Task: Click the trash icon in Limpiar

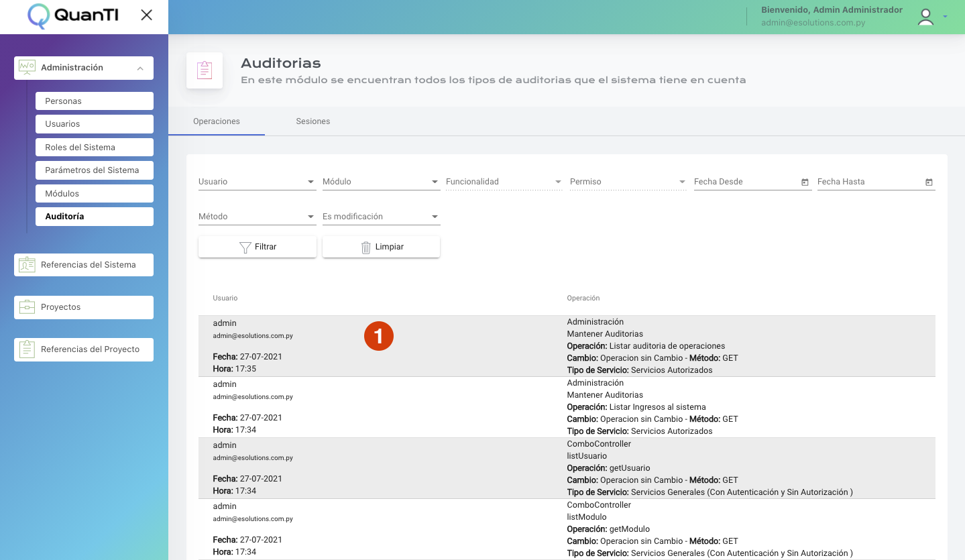Action: [365, 247]
